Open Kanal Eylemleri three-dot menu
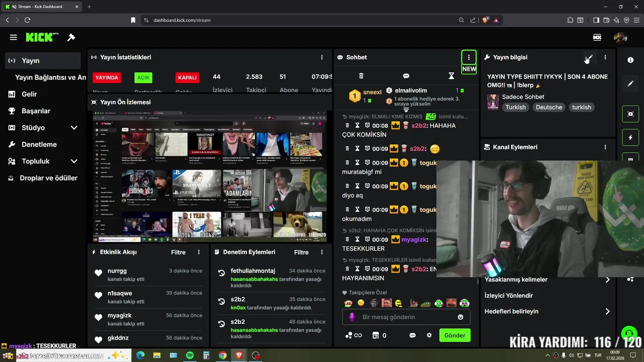This screenshot has width=644, height=362. click(x=605, y=147)
